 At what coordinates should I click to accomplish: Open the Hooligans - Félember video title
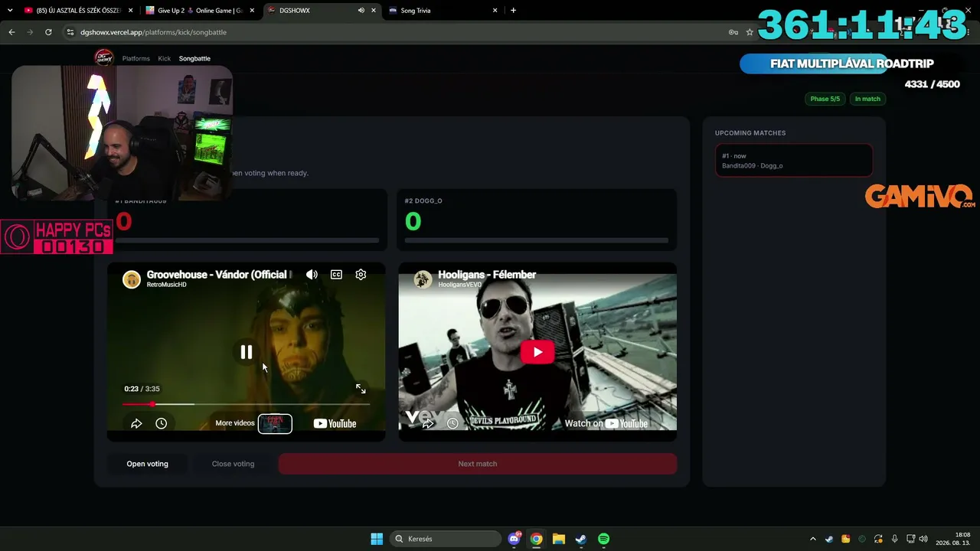click(487, 275)
